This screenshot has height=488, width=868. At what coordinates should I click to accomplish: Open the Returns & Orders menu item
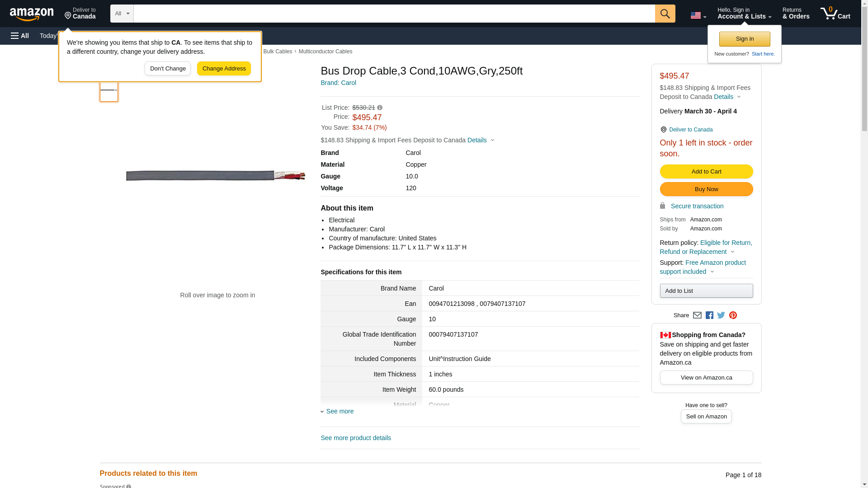coord(796,14)
